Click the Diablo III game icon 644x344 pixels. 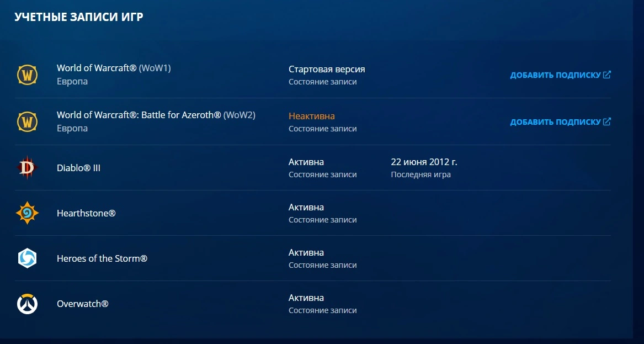click(27, 168)
